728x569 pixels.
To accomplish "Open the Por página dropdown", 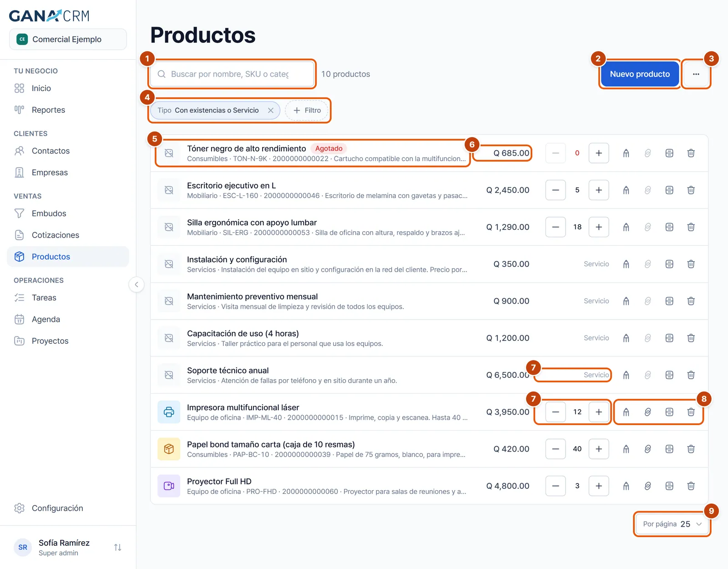I will (672, 524).
